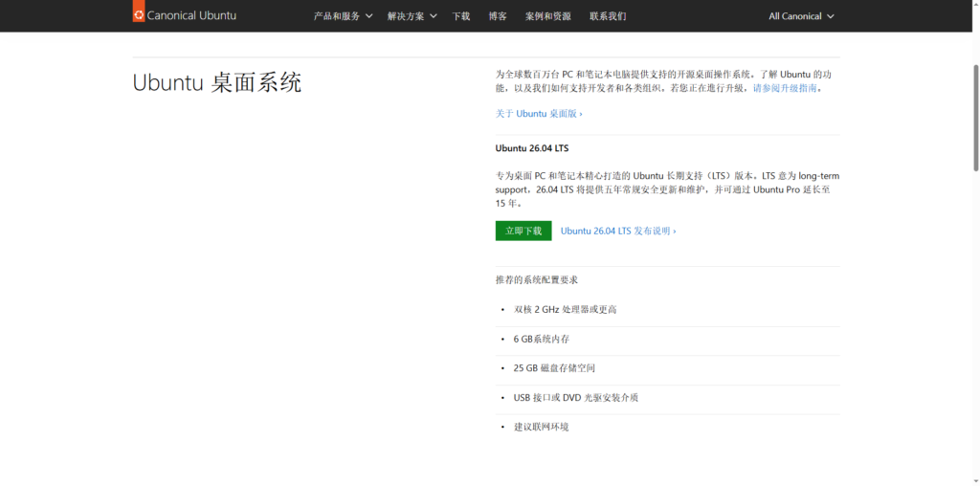The image size is (980, 486).
Task: Select 案例和资源 in navigation bar
Action: (548, 16)
